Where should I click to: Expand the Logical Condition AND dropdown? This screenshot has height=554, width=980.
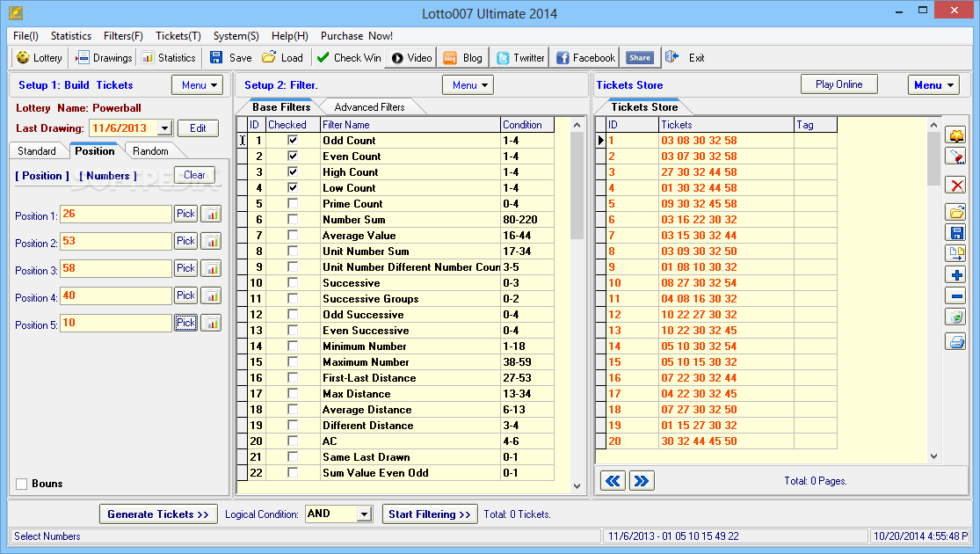[x=365, y=514]
